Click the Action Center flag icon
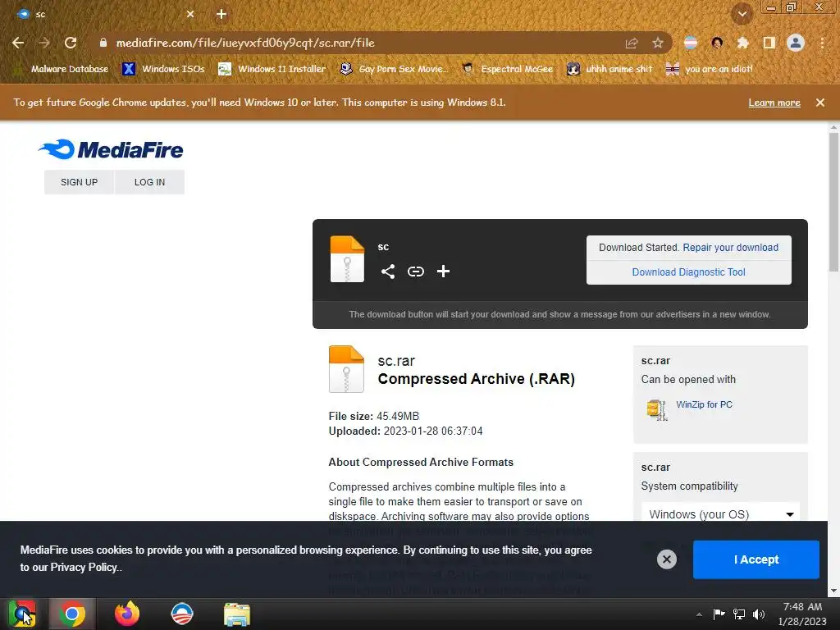The height and width of the screenshot is (630, 840). tap(719, 614)
